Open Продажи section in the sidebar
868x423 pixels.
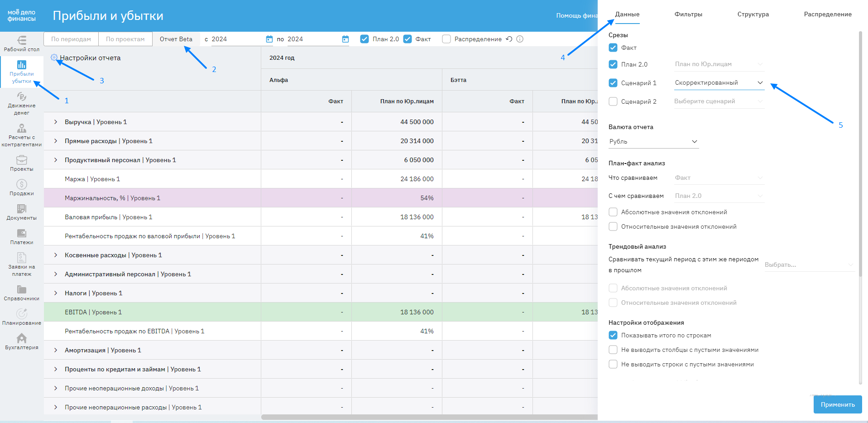pos(21,187)
